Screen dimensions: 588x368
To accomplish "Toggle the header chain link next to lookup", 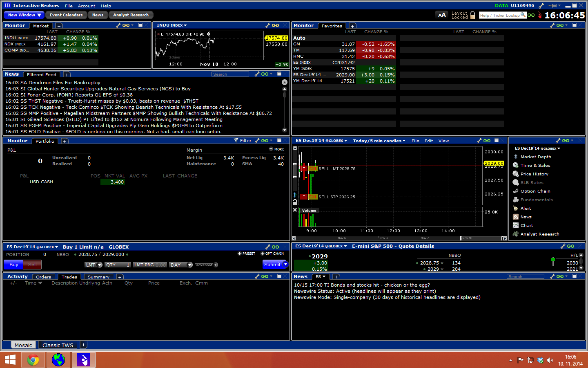I will pos(531,15).
